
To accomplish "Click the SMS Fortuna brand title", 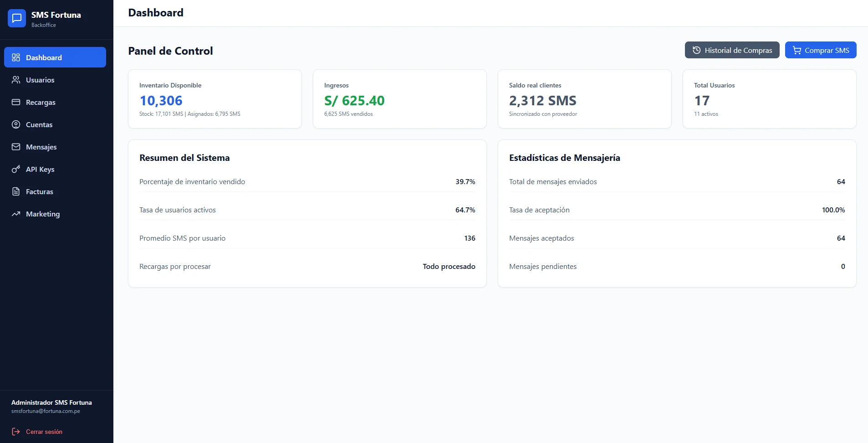I will pos(56,15).
